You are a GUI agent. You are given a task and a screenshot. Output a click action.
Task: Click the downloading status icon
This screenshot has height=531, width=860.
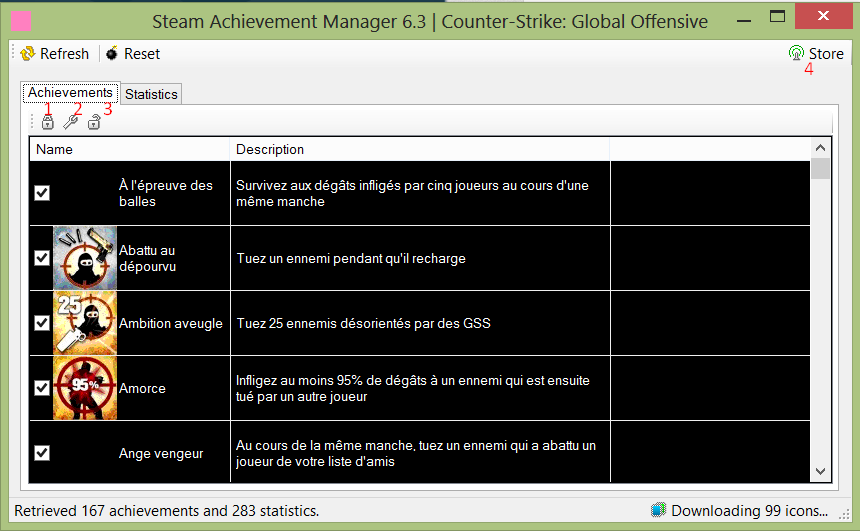coord(658,510)
